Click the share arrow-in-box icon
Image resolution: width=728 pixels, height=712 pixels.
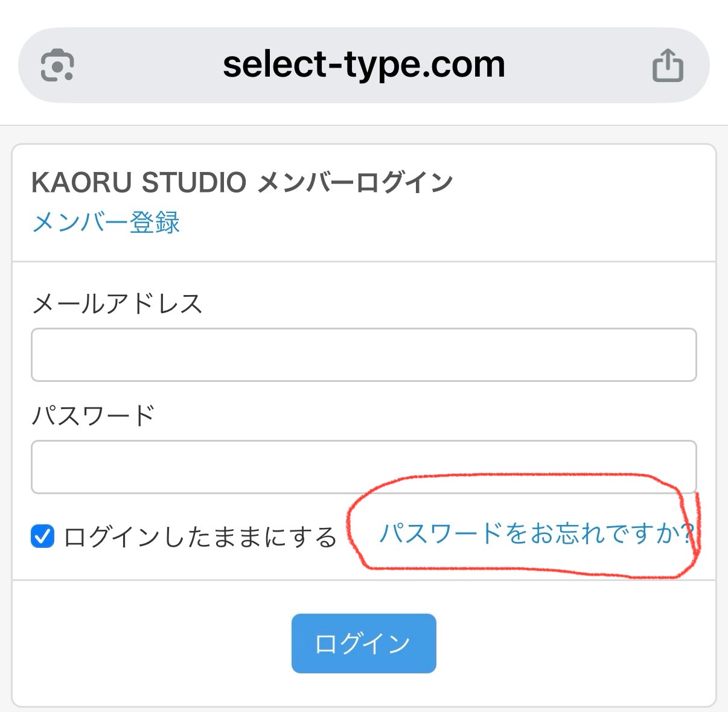click(668, 65)
